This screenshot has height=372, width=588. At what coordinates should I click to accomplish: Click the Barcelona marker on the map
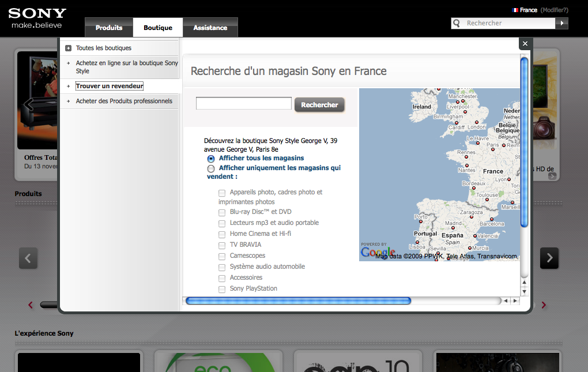coord(492,219)
